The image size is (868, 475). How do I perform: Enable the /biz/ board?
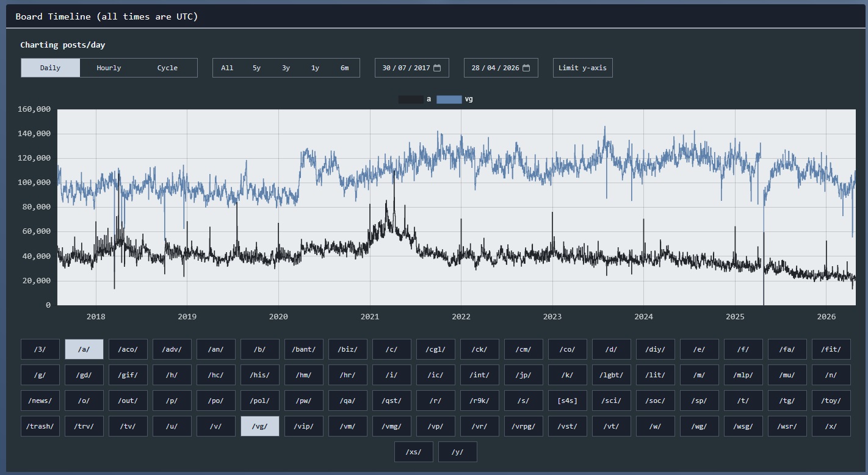pyautogui.click(x=348, y=349)
